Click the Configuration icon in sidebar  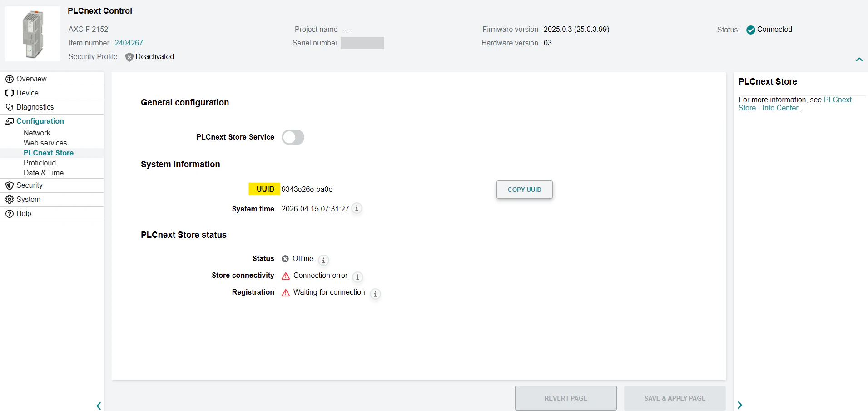click(9, 121)
